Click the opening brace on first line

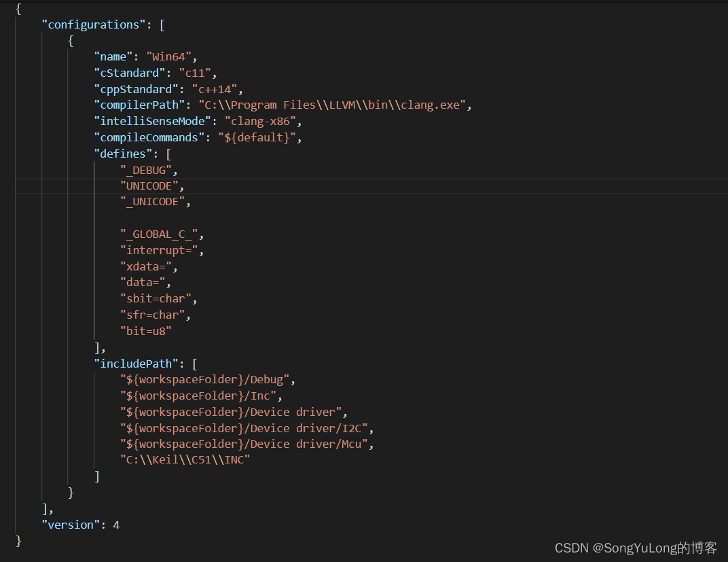pos(18,8)
